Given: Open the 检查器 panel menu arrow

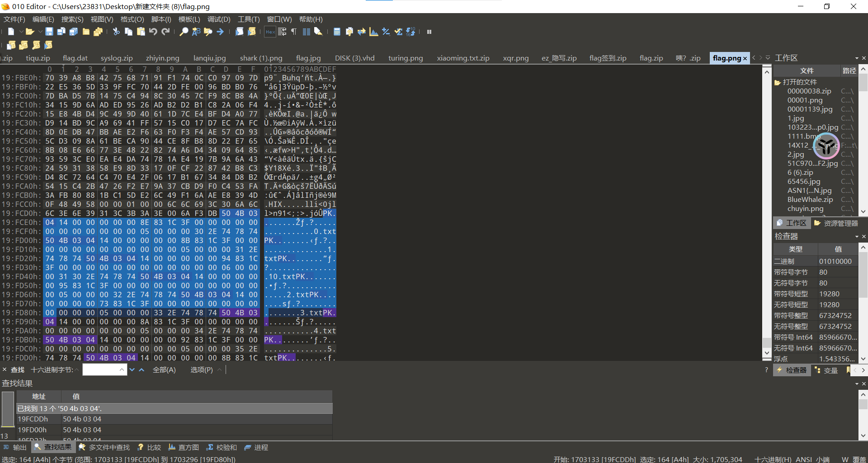Looking at the screenshot, I should 857,237.
